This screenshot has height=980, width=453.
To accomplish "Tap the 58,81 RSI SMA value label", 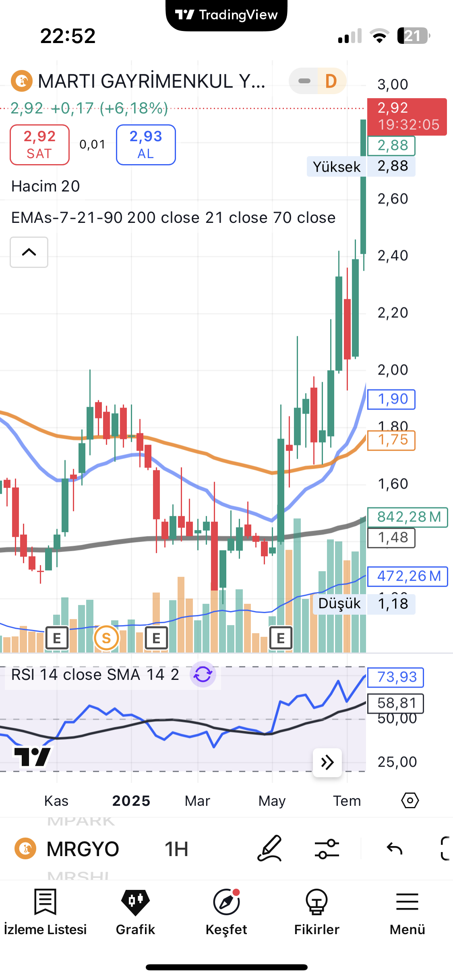I will [x=395, y=703].
